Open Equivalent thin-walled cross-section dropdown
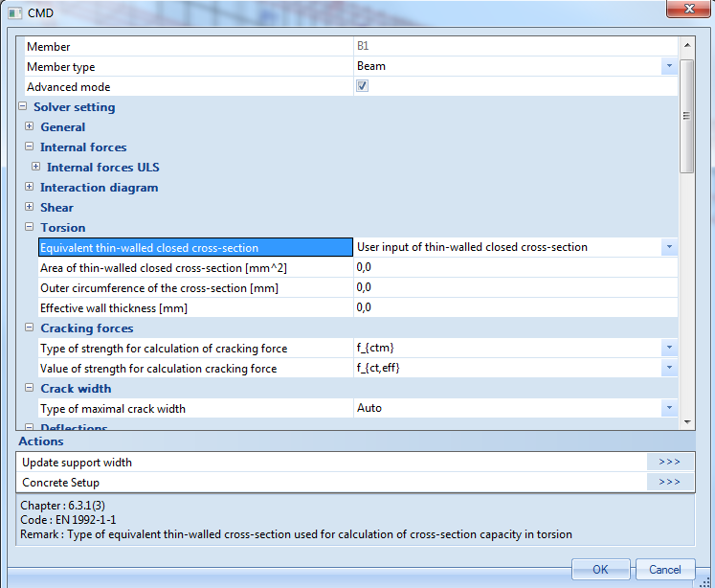 pyautogui.click(x=669, y=247)
